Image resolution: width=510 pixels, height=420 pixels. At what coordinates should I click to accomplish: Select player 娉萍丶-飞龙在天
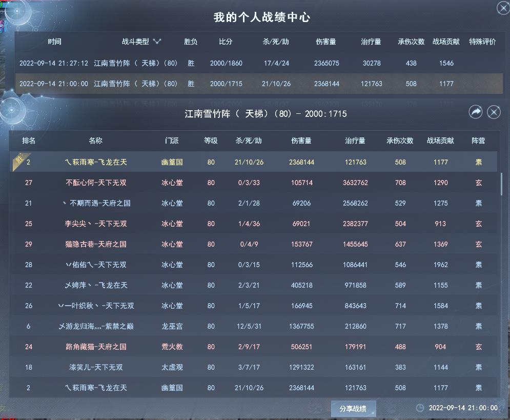point(253,285)
